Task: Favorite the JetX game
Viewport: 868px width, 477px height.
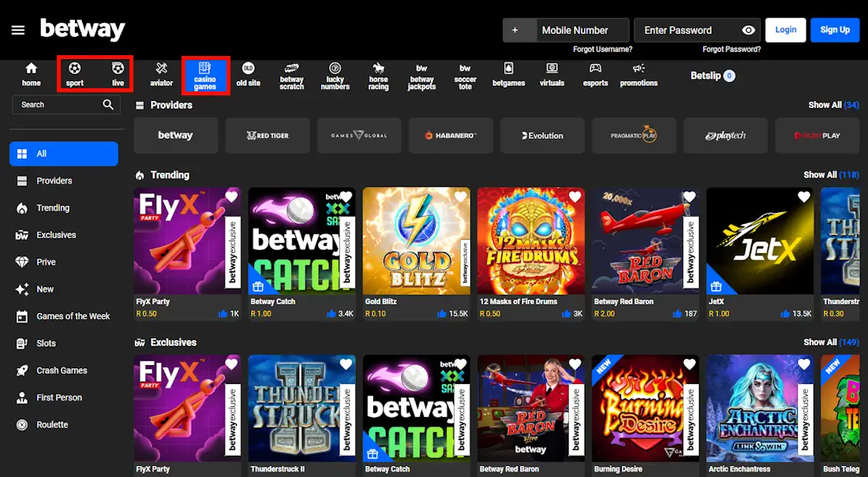Action: click(x=804, y=197)
